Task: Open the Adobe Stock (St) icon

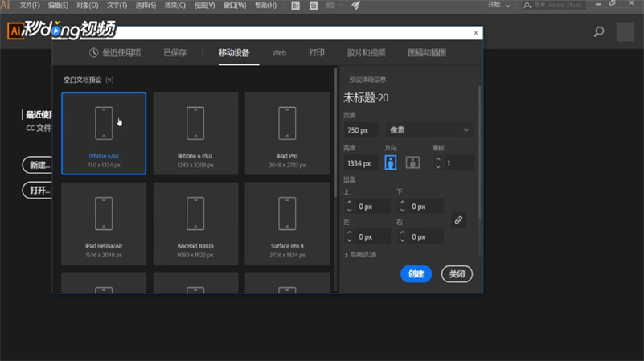Action: 314,6
